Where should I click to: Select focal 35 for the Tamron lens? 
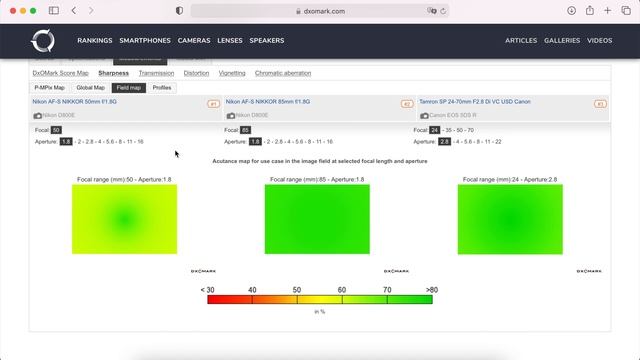449,130
